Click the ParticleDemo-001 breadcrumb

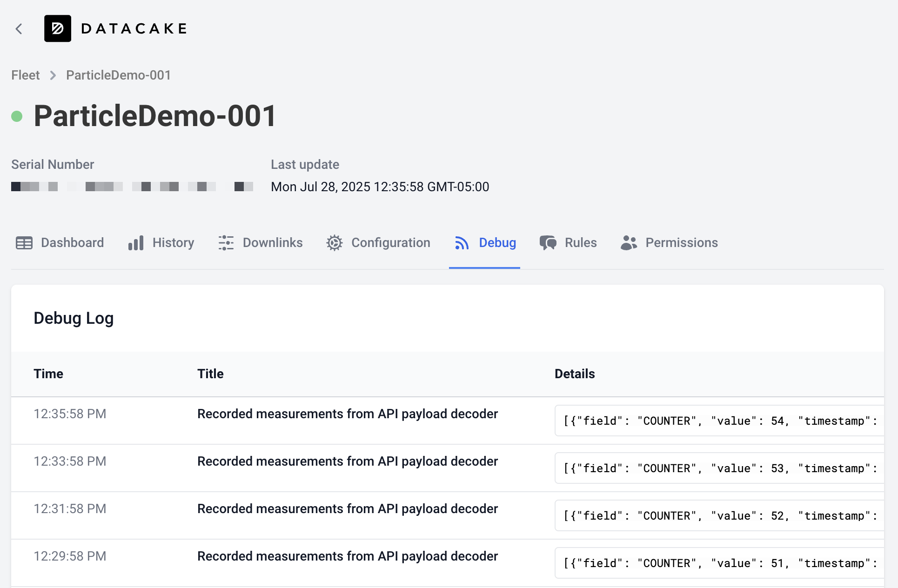[x=119, y=75]
